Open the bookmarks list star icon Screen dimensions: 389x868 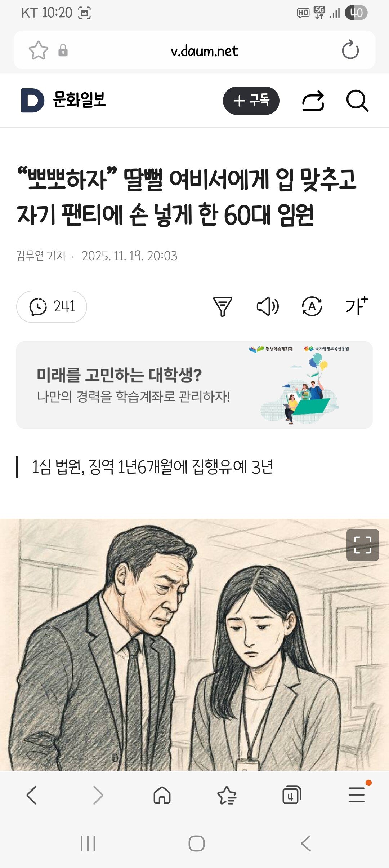tap(227, 795)
